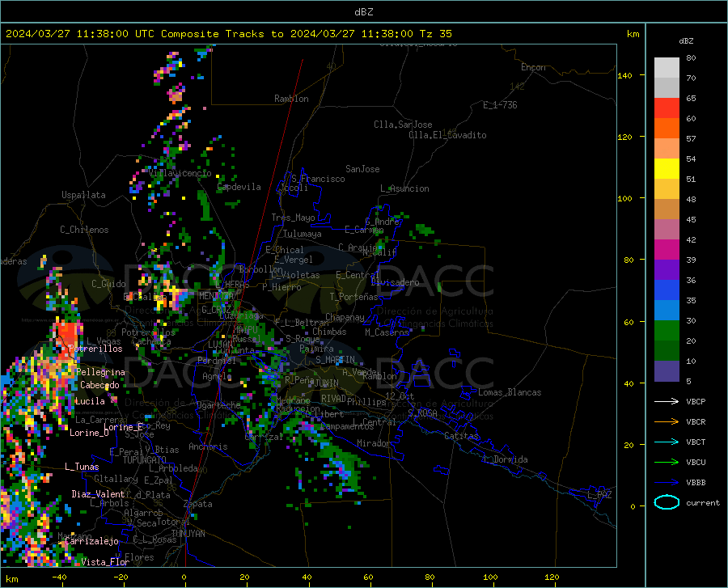Click the 'Lucila' map label
The image size is (728, 588).
tap(90, 401)
